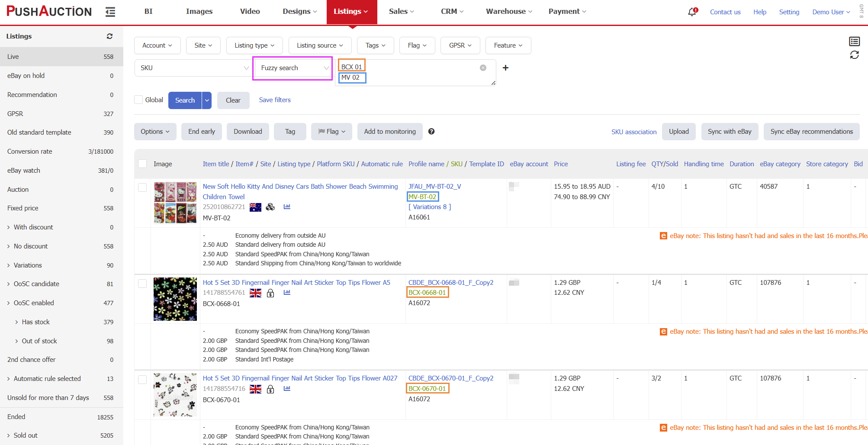Screen dimensions: 868x445
Task: Open the Listing type filter dropdown
Action: (254, 45)
